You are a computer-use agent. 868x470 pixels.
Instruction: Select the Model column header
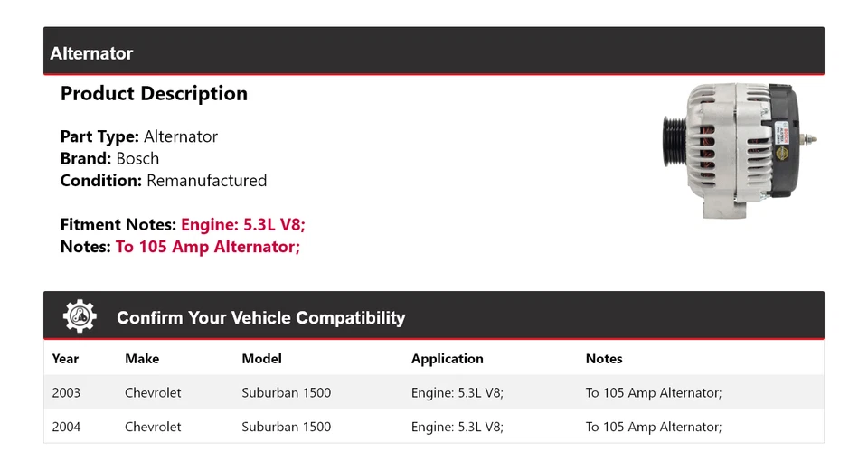coord(261,359)
